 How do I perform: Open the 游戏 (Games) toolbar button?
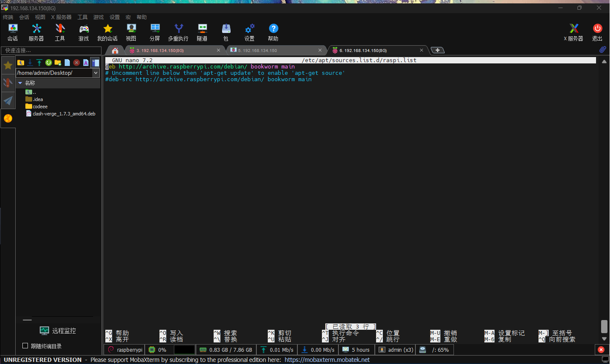(84, 33)
